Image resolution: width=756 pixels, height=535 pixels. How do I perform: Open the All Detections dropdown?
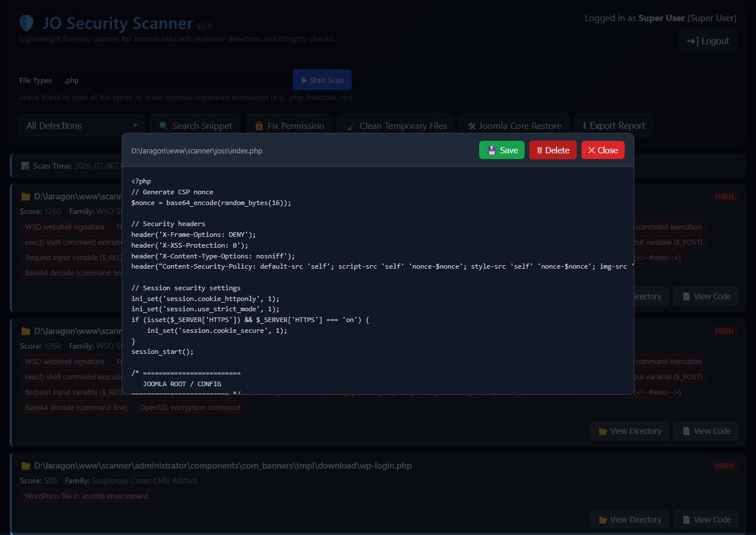[82, 126]
